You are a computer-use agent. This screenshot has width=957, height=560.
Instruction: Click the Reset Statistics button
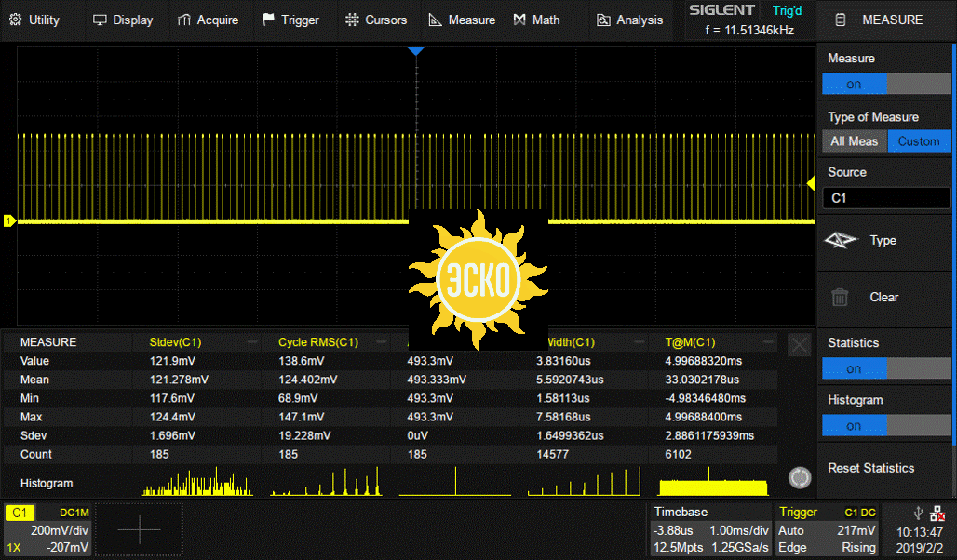(871, 468)
